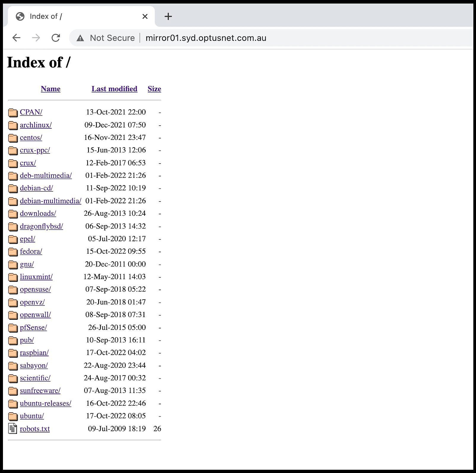Click the browser forward arrow

(x=36, y=38)
